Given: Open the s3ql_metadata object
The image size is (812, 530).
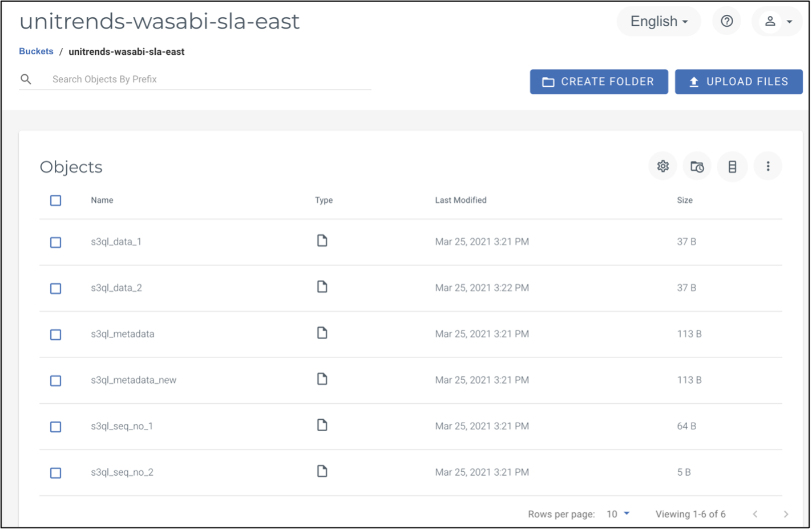Looking at the screenshot, I should [123, 334].
